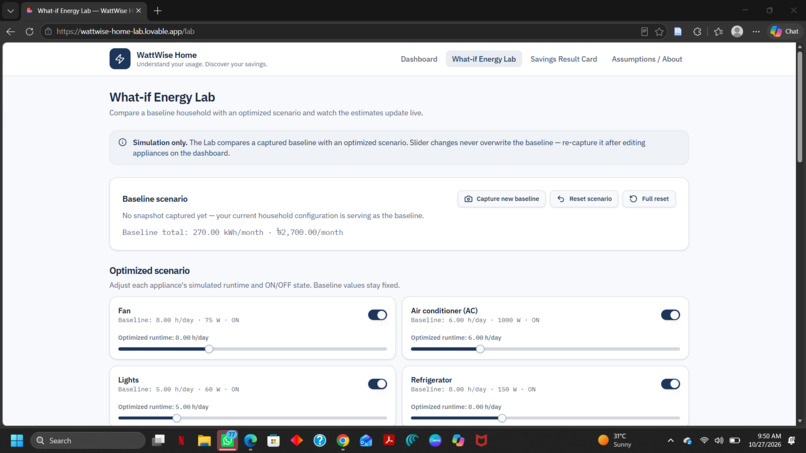Open the clock showing 9:50 AM
806x453 pixels.
pos(764,441)
